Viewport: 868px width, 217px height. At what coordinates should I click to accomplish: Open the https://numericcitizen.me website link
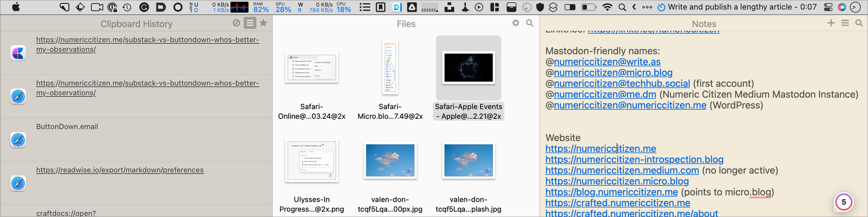(601, 149)
